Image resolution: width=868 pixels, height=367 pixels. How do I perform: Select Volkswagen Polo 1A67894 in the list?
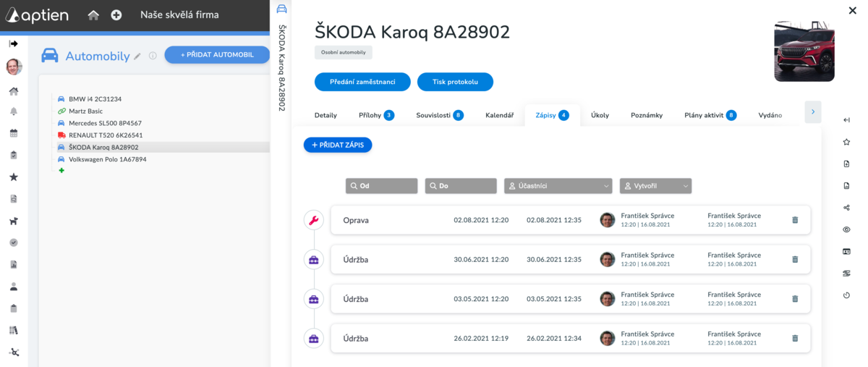point(107,159)
